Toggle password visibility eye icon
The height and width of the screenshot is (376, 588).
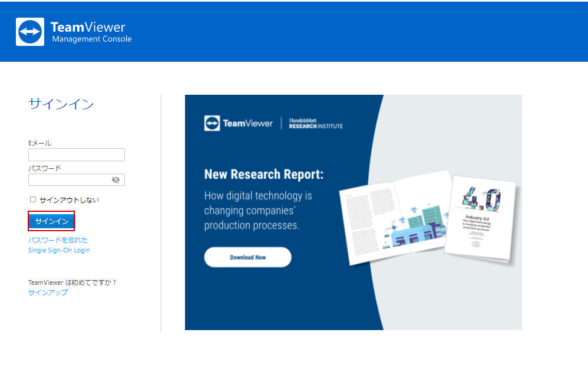pyautogui.click(x=116, y=180)
